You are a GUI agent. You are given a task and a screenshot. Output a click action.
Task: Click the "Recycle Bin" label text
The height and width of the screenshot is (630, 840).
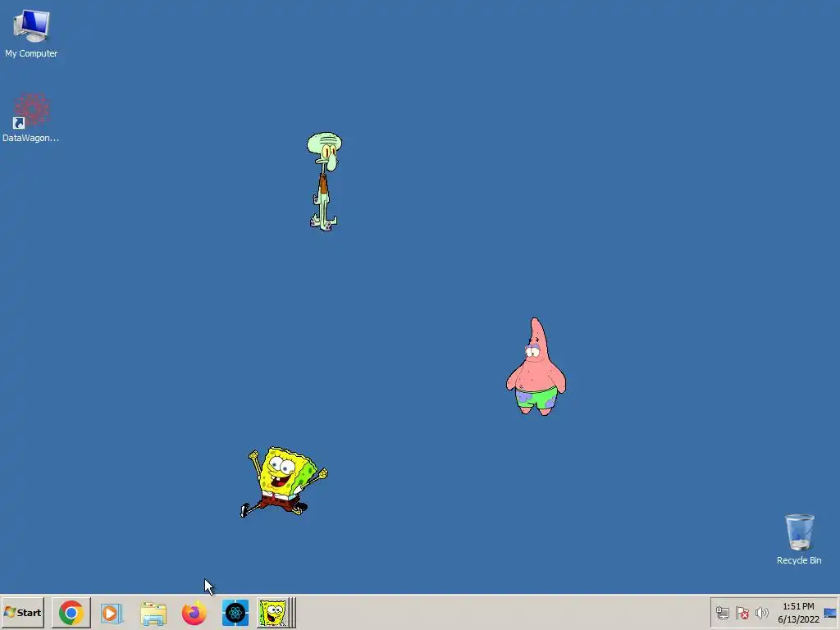(x=799, y=560)
